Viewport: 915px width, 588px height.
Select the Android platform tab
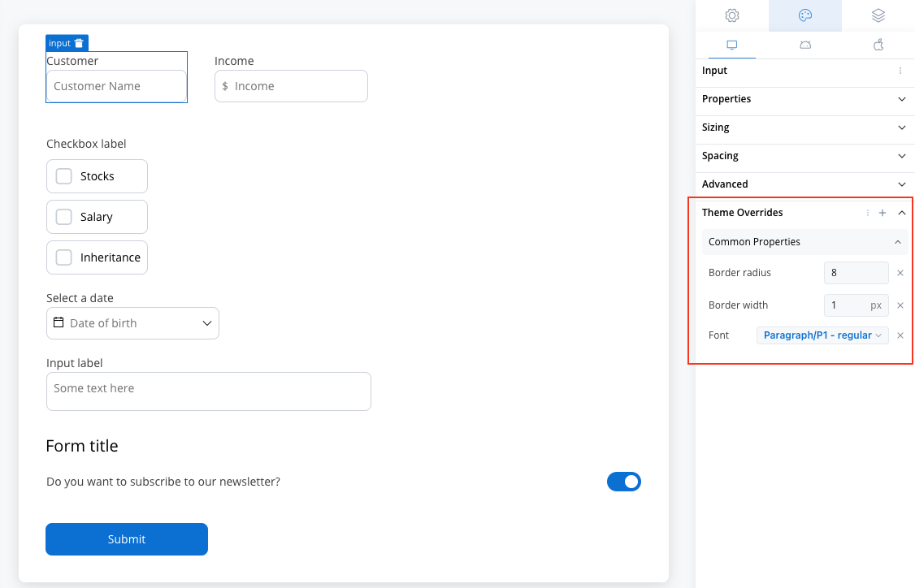(x=805, y=45)
